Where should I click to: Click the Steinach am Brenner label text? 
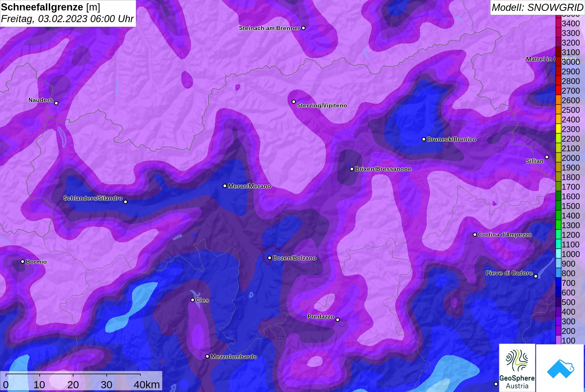pos(270,28)
